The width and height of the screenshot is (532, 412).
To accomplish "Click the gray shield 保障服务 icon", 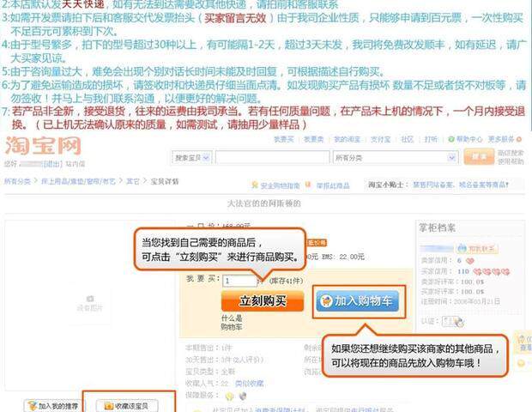I will (x=243, y=396).
